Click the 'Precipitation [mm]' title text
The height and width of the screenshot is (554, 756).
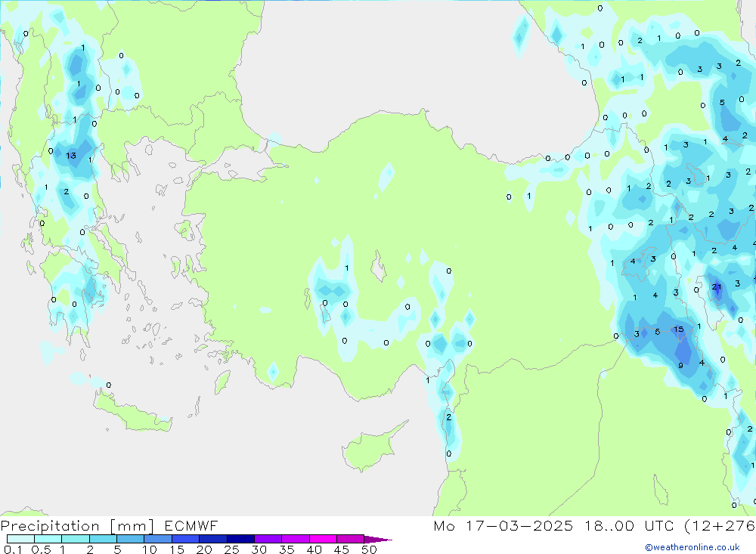[77, 526]
